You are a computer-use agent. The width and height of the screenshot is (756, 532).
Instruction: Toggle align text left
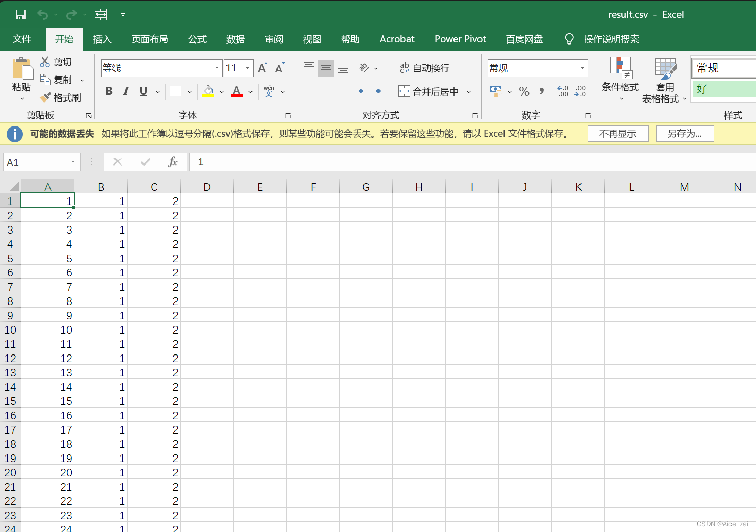[309, 91]
